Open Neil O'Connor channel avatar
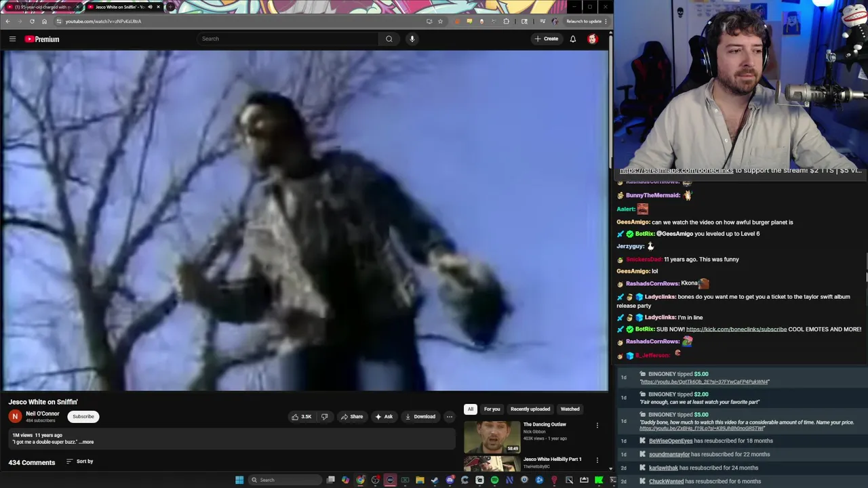 click(15, 416)
